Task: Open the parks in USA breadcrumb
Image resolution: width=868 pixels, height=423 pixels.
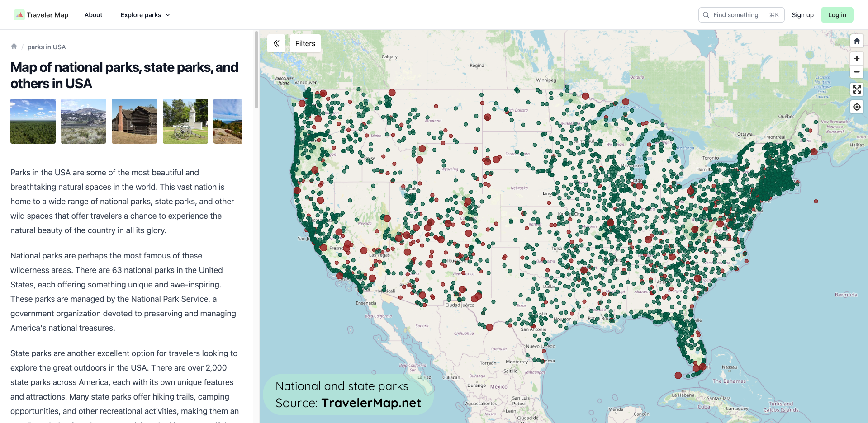Action: pyautogui.click(x=47, y=47)
